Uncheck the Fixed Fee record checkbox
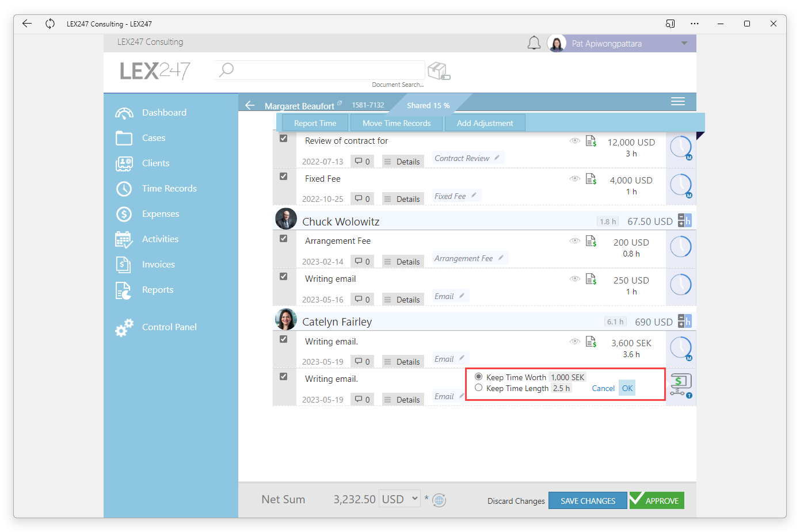Image resolution: width=800 pixels, height=532 pixels. (x=284, y=177)
